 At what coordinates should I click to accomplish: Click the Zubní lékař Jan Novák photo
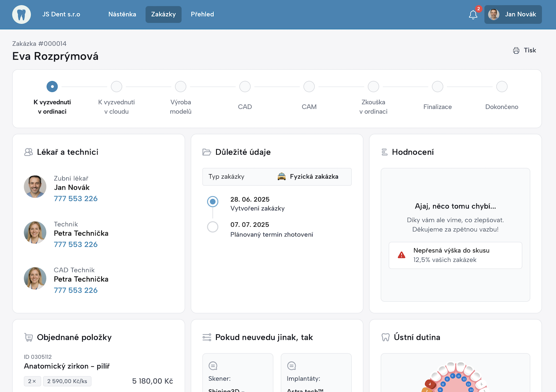(x=35, y=187)
